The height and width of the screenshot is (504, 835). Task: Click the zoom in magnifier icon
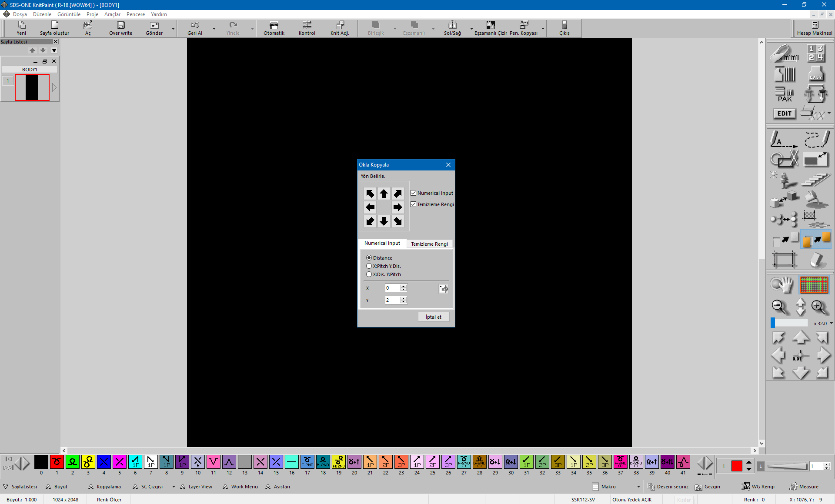[818, 307]
